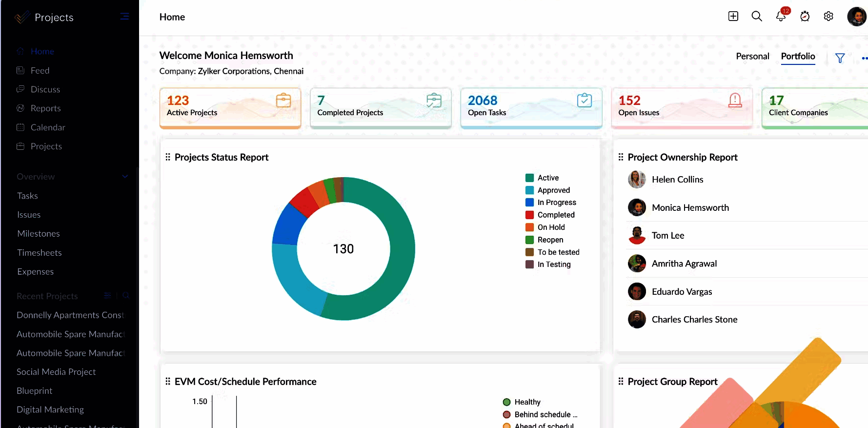The image size is (868, 428).
Task: Toggle Approved legend swatch
Action: [x=529, y=190]
